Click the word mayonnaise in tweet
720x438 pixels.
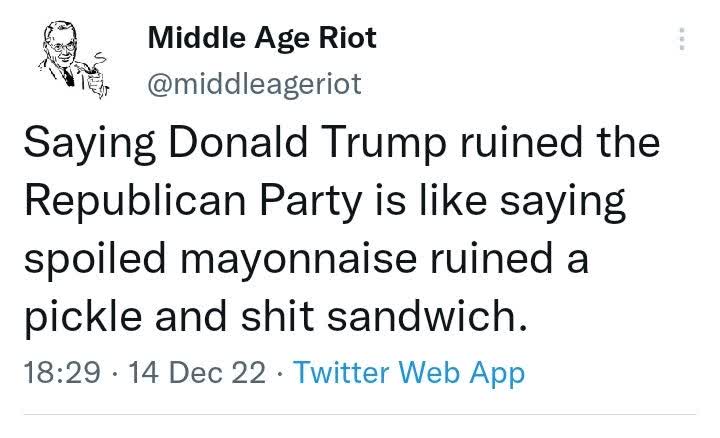coord(298,260)
